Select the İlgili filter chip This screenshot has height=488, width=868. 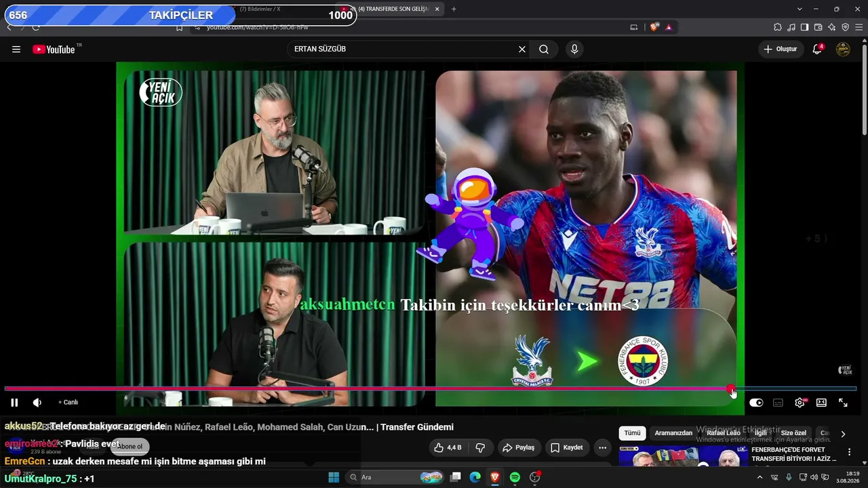tap(761, 433)
